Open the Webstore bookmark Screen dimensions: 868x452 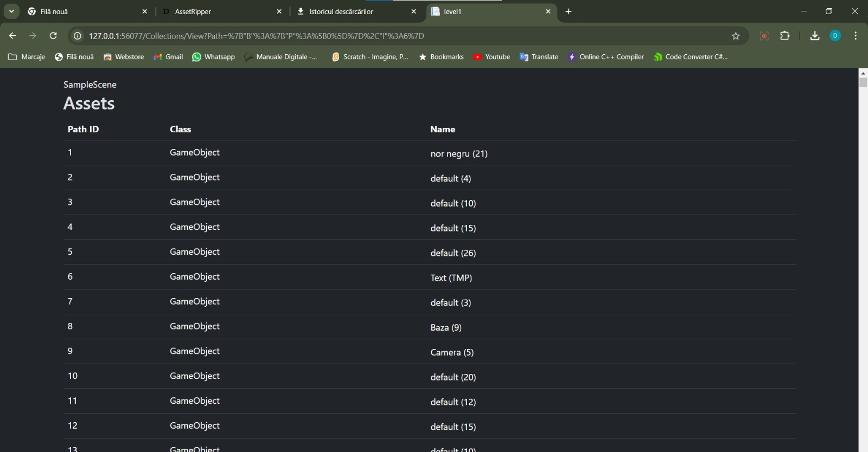(x=124, y=57)
